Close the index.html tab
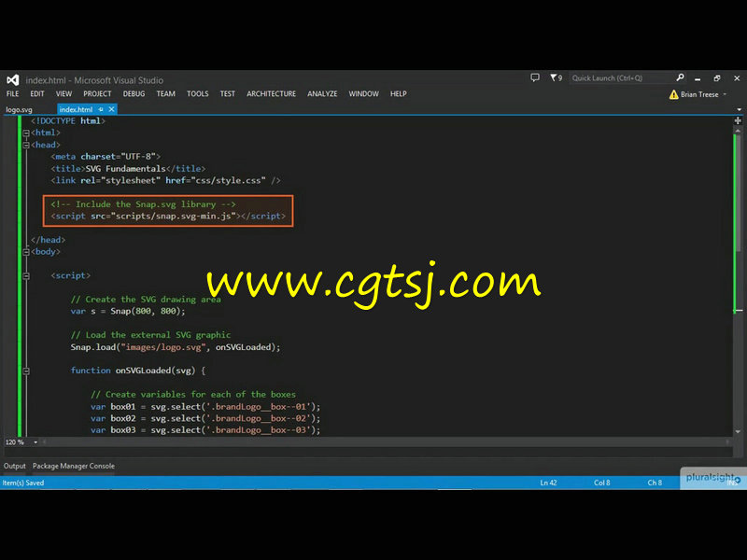The image size is (747, 560). pos(111,109)
